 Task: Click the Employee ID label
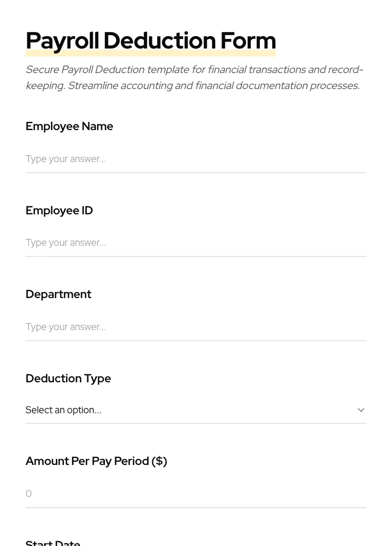coord(59,210)
